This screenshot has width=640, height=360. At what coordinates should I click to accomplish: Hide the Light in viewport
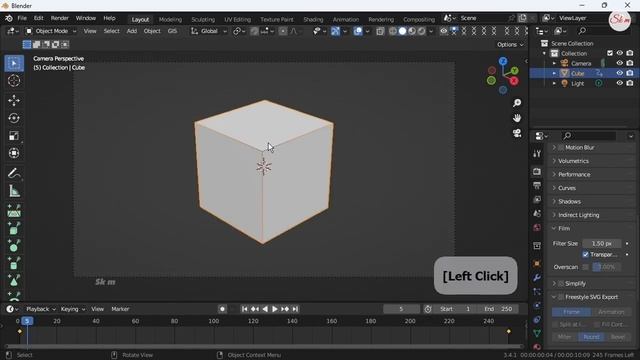click(x=620, y=83)
